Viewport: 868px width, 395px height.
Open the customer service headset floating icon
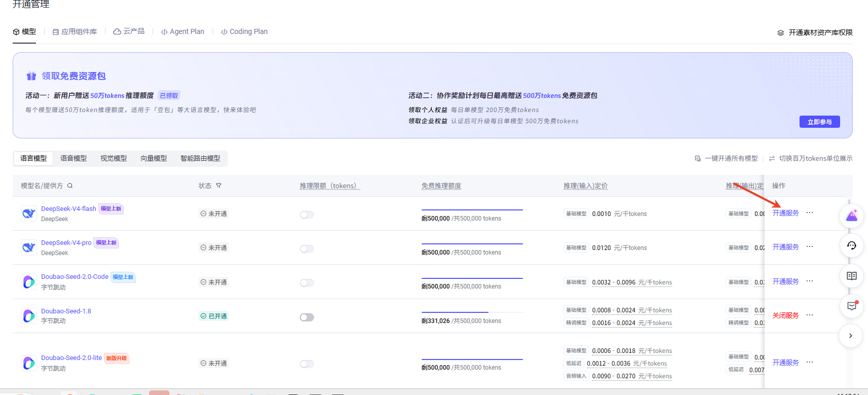852,245
